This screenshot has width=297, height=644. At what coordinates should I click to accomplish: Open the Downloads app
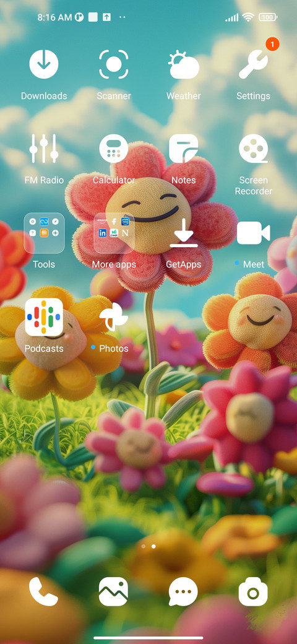(44, 64)
